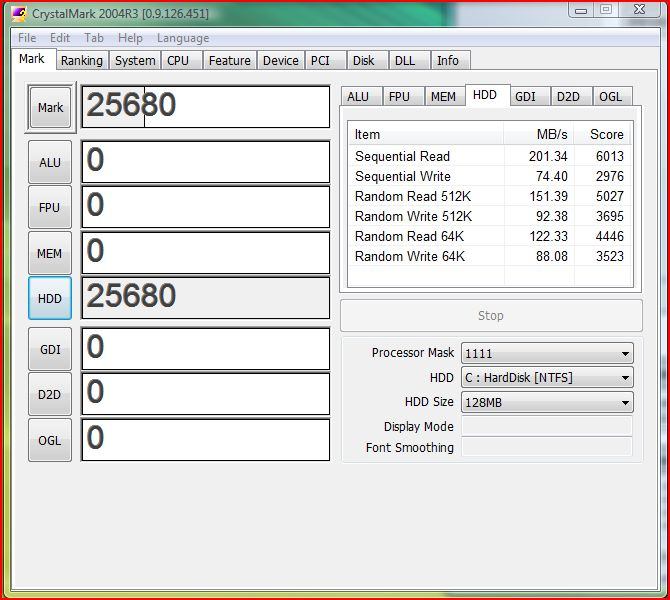
Task: Switch to the PCI tab
Action: [325, 60]
